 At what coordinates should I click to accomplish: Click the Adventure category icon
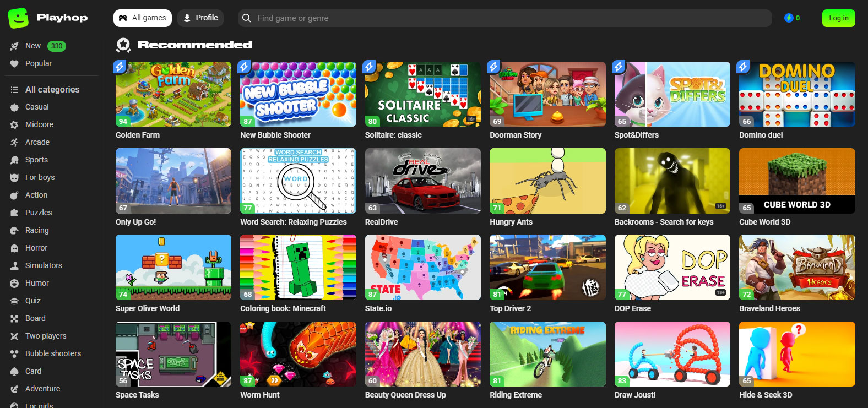pos(14,389)
